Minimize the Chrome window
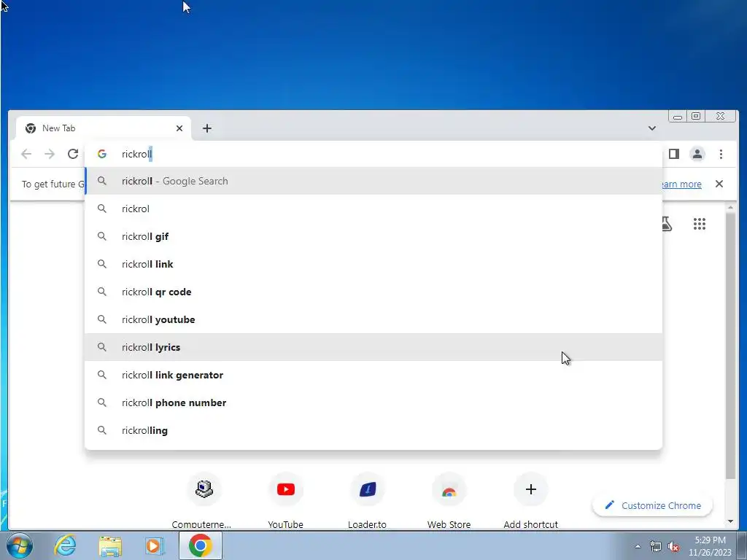 (x=678, y=116)
